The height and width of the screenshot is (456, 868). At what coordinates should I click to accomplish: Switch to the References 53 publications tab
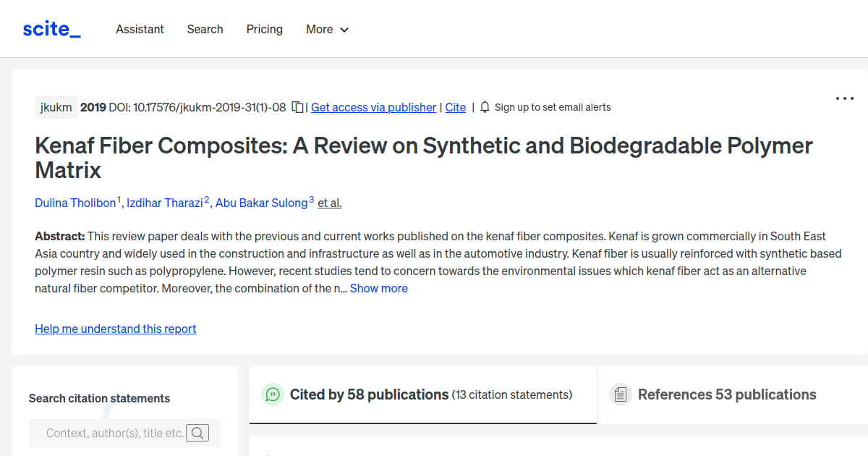[727, 394]
